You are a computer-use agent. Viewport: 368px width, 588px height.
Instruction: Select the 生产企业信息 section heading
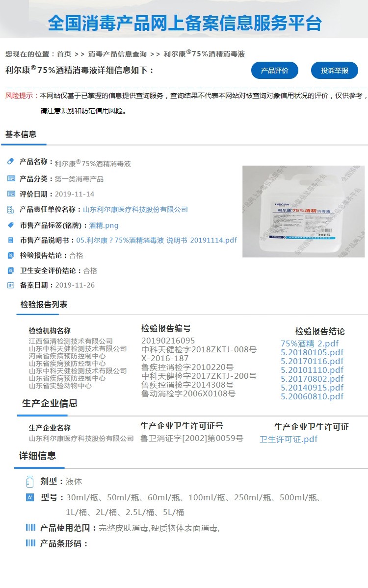point(50,404)
